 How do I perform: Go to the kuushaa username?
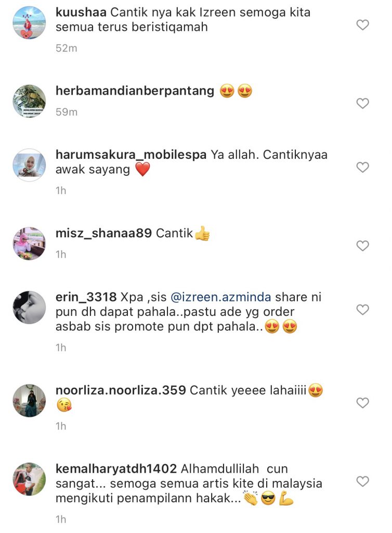click(81, 12)
